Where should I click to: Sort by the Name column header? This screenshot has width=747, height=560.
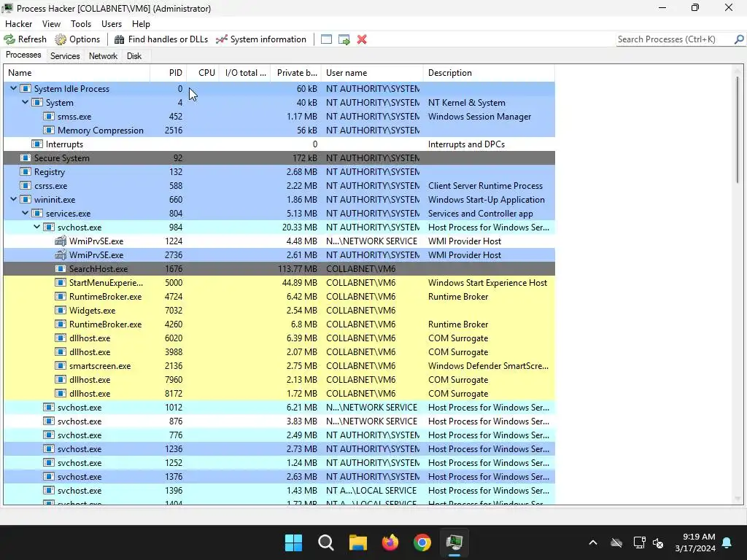77,73
